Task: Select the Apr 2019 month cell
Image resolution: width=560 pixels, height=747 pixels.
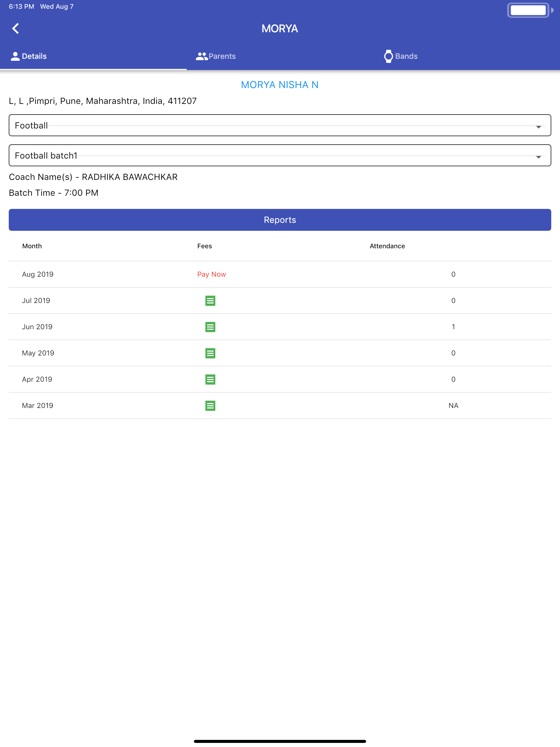Action: coord(37,379)
